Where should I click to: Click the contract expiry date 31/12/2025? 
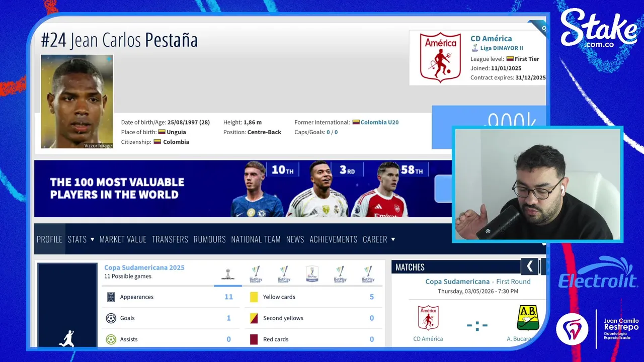click(x=530, y=78)
